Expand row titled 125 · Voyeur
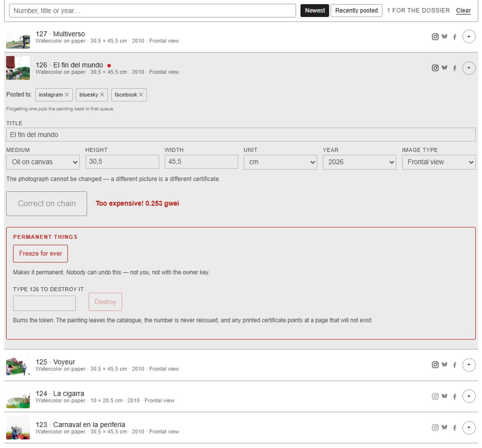482x448 pixels. [x=241, y=365]
